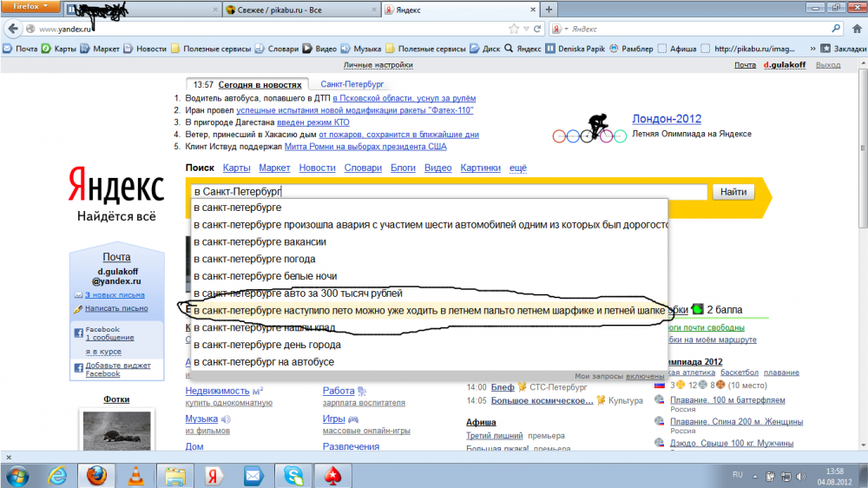
Task: Reload the page with refresh icon
Action: pos(537,29)
